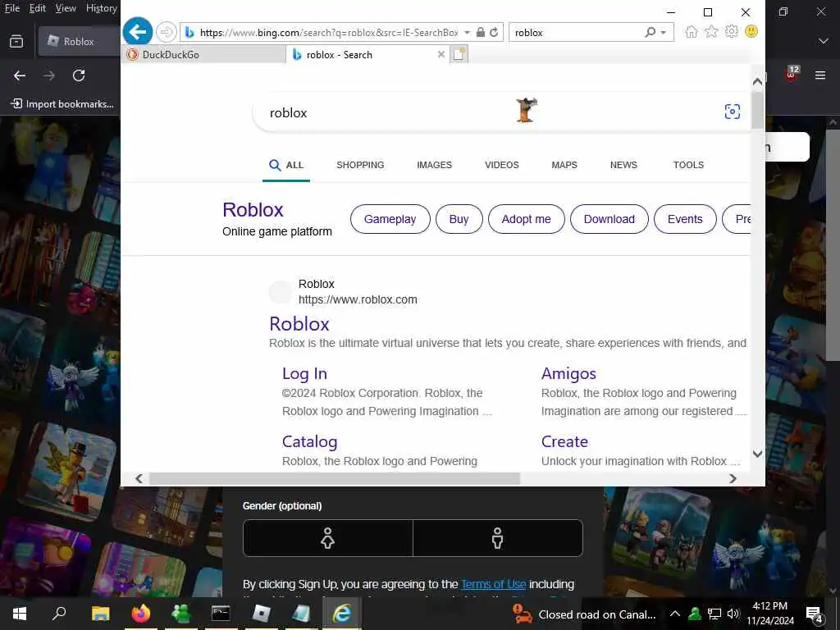The height and width of the screenshot is (630, 840).
Task: Click the Firefox back arrow
Action: coord(20,75)
